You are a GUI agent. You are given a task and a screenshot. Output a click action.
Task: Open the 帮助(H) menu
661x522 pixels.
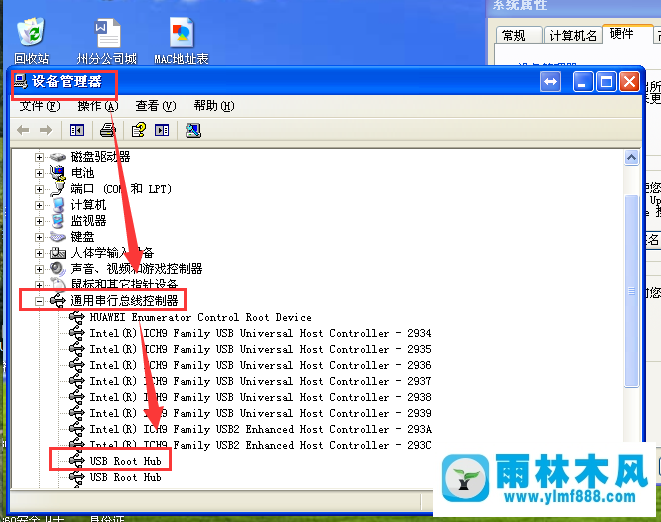[214, 106]
